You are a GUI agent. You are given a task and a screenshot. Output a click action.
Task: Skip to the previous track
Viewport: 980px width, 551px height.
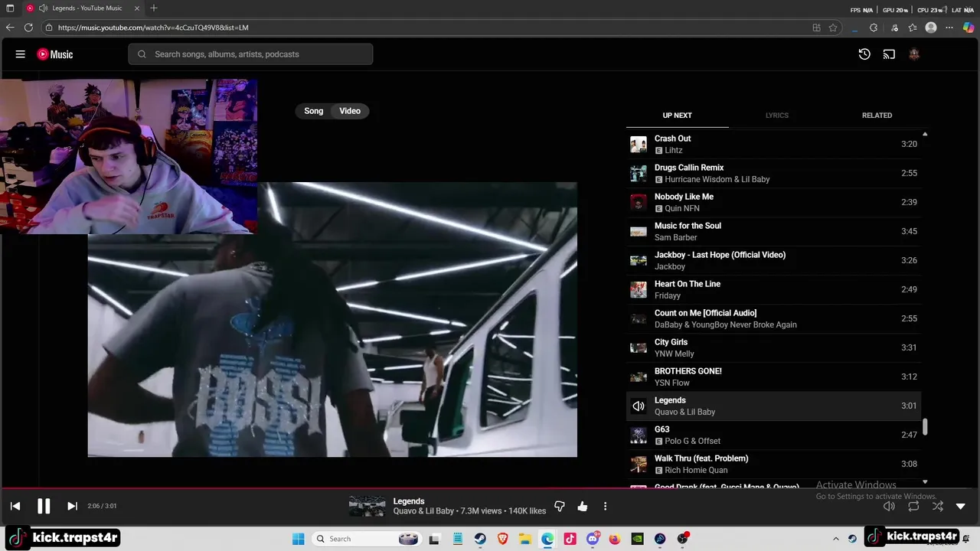pos(15,506)
